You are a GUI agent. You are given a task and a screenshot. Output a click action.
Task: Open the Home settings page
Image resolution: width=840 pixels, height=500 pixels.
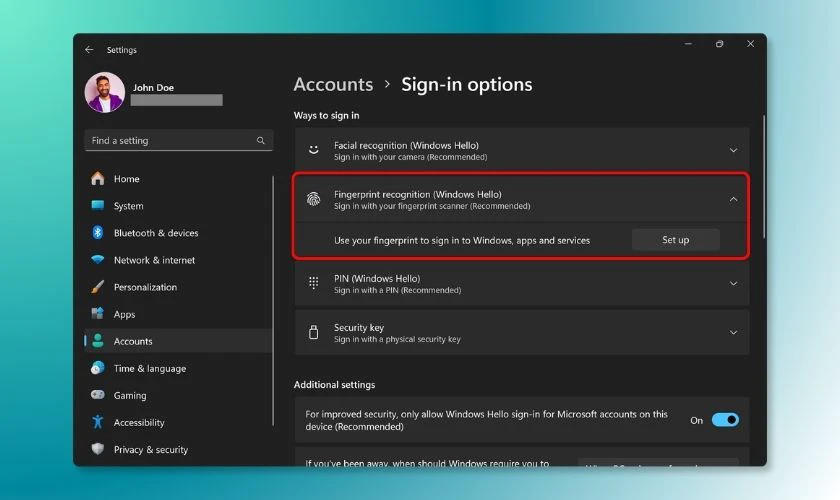tap(178, 178)
